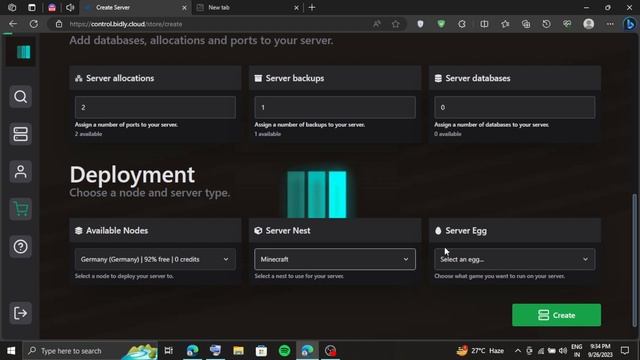Click the green shield extension icon

(441, 24)
